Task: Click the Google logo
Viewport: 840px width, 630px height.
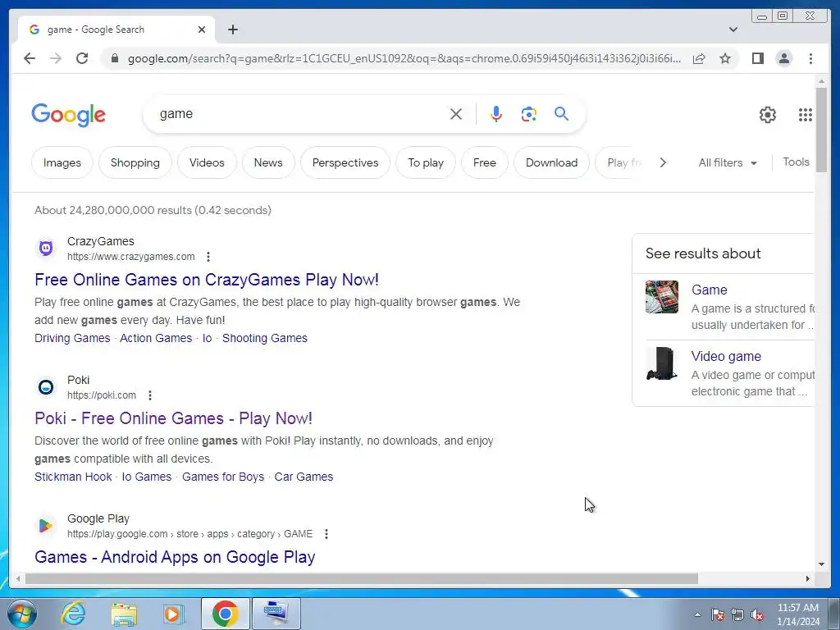Action: tap(69, 115)
